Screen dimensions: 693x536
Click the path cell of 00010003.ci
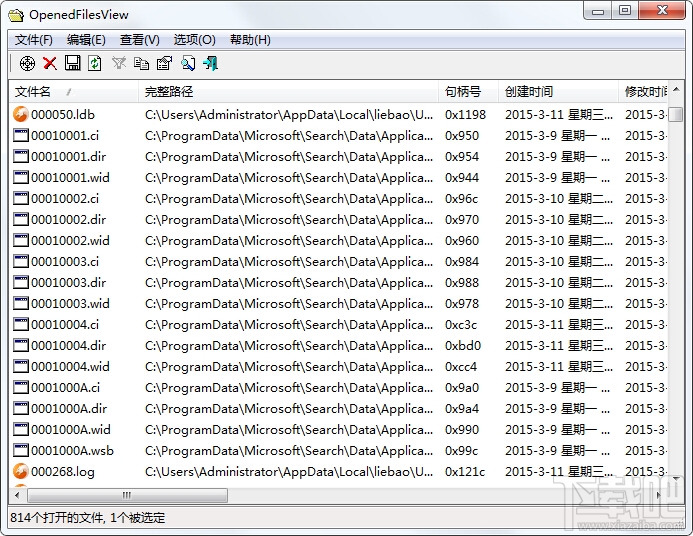tap(289, 261)
